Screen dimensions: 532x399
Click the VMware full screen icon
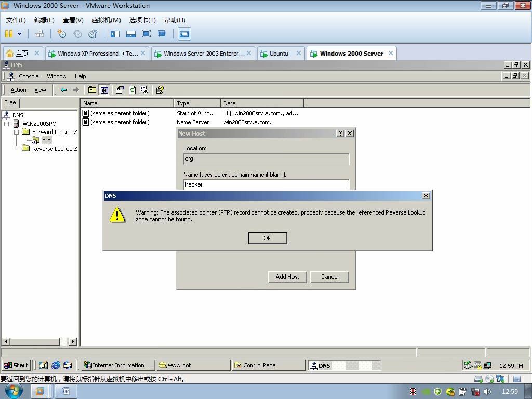[x=146, y=34]
